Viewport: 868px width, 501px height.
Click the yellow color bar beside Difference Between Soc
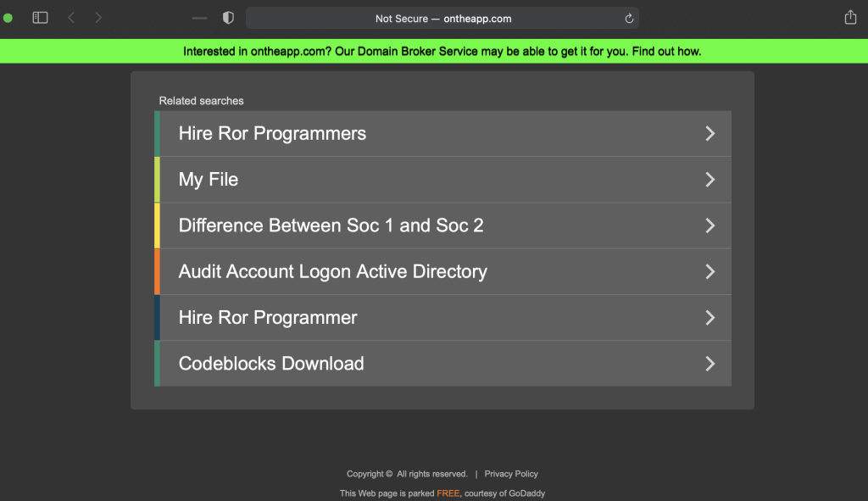click(x=157, y=225)
